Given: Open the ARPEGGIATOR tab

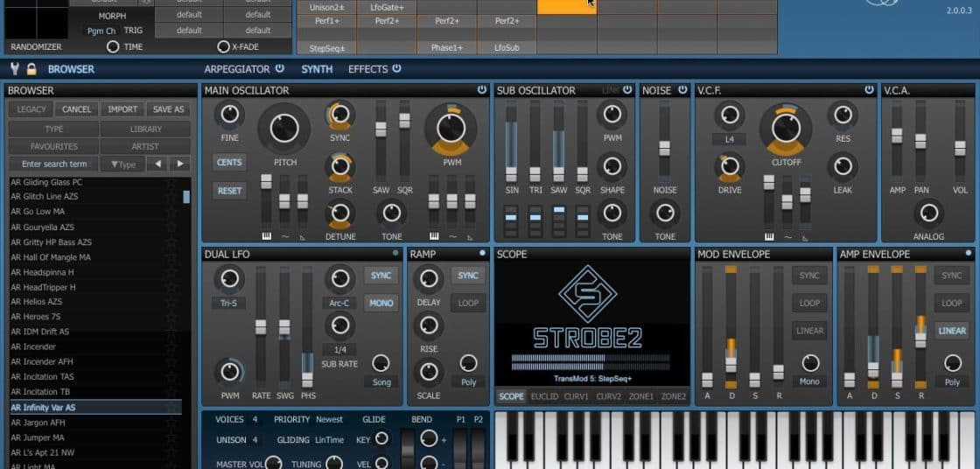Looking at the screenshot, I should (x=237, y=69).
